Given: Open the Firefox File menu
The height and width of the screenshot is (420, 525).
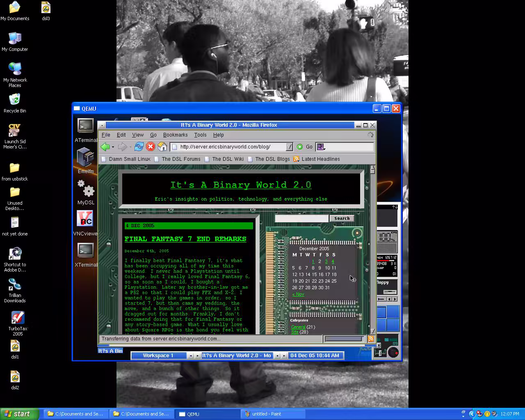Looking at the screenshot, I should tap(106, 135).
